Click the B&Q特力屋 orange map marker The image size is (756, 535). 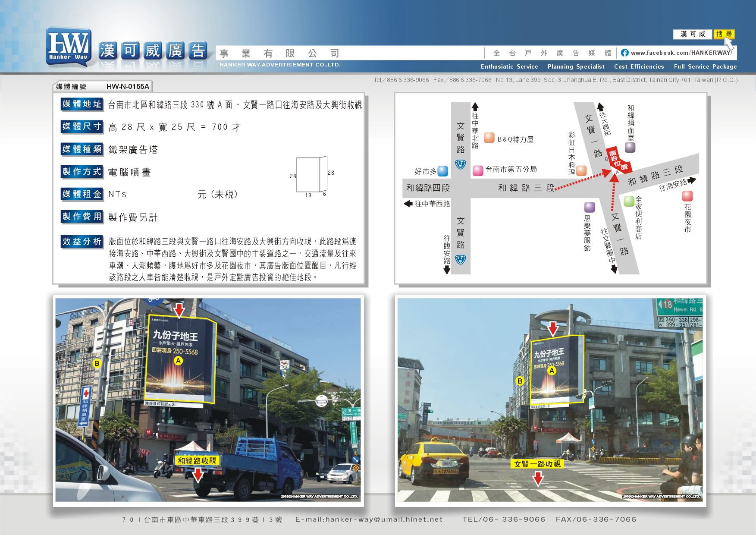tap(489, 138)
